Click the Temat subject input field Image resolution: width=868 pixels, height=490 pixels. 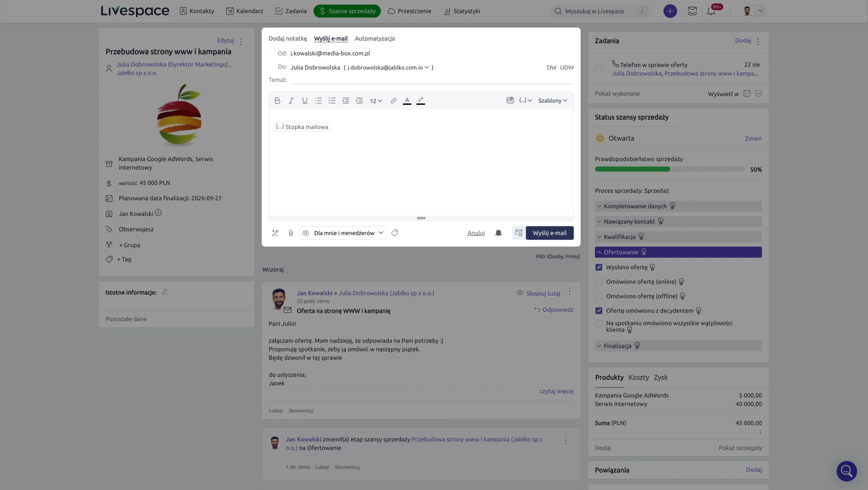click(432, 80)
